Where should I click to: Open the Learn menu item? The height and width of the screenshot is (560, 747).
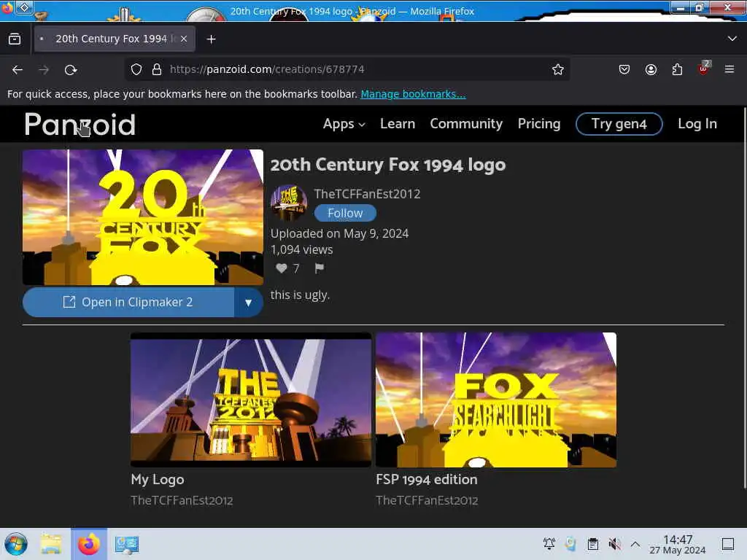click(x=398, y=124)
